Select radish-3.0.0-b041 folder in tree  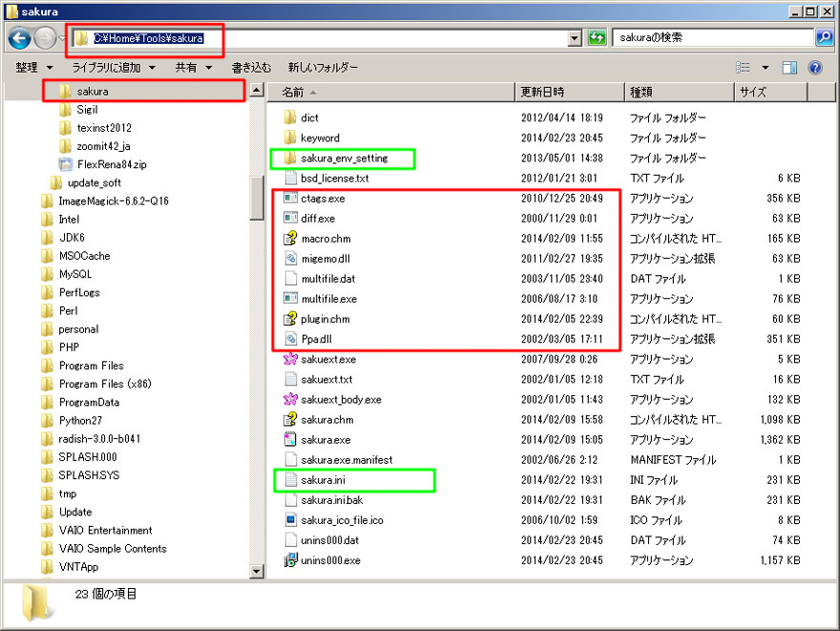[99, 439]
